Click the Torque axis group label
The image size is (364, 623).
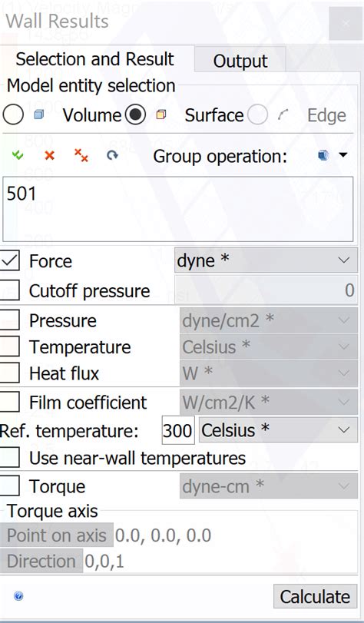point(52,511)
